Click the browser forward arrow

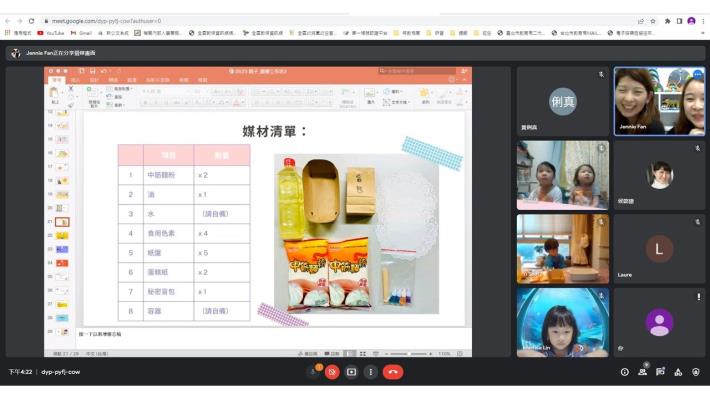coord(19,21)
